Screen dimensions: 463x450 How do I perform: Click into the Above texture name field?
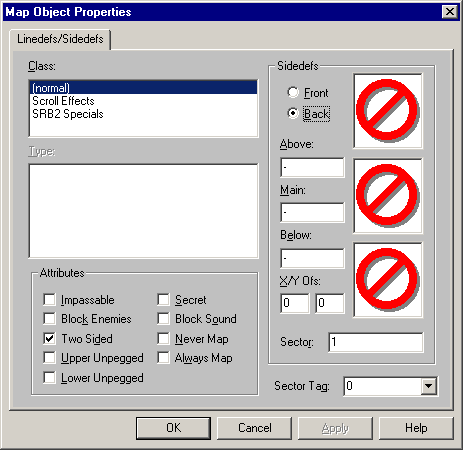pyautogui.click(x=312, y=167)
